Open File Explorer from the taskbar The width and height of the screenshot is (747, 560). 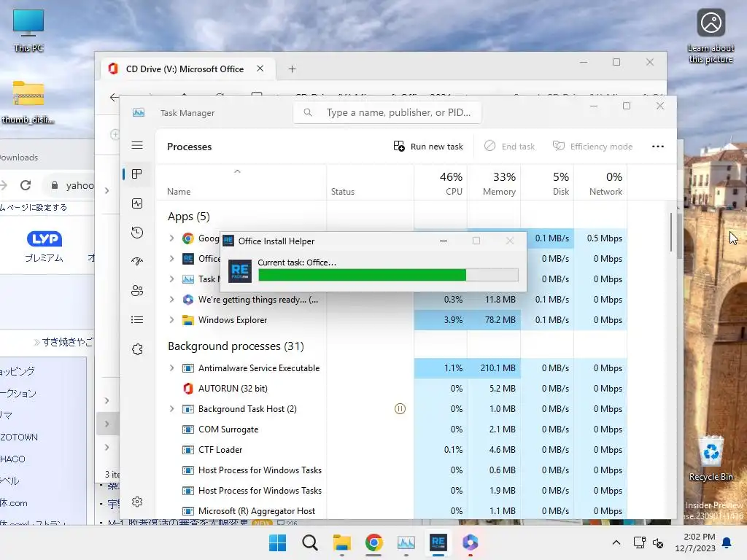[x=341, y=542]
